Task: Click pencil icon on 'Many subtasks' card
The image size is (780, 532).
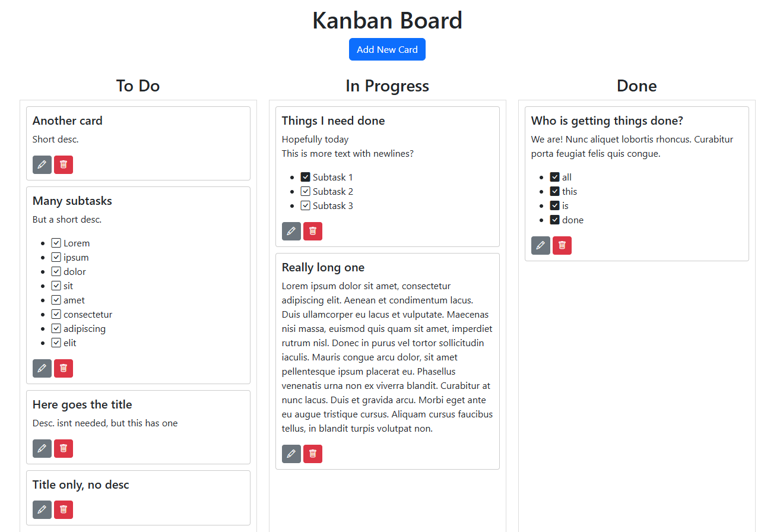Action: point(42,368)
